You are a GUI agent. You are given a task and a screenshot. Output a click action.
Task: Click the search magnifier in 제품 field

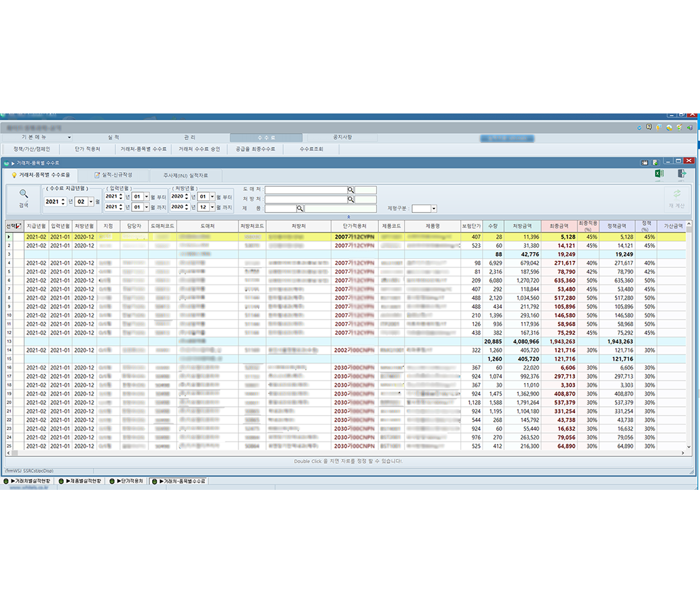click(299, 209)
